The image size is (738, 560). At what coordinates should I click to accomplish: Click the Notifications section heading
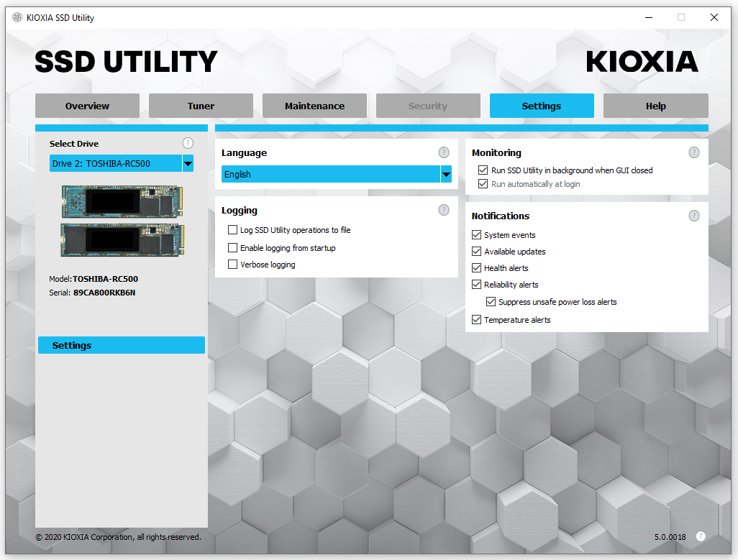pos(501,216)
